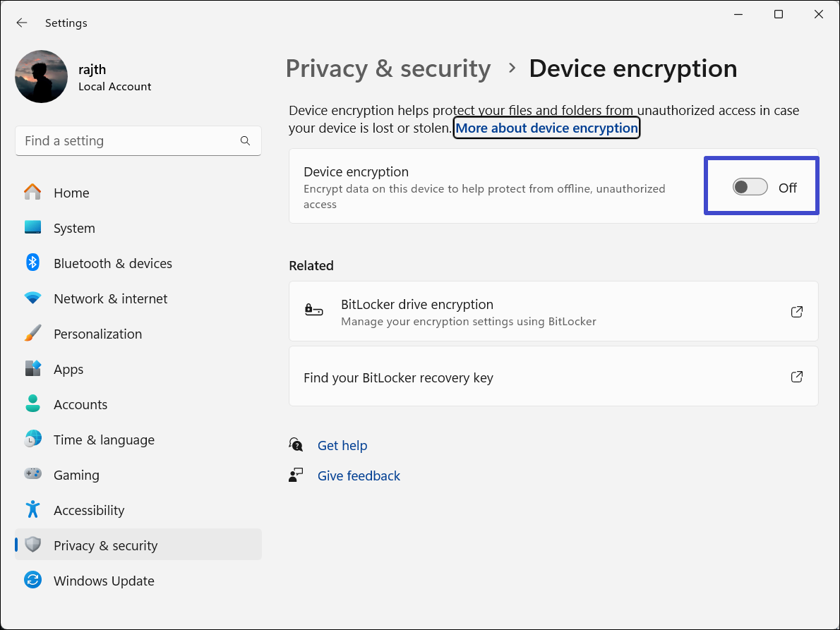Go to the System settings page
The image size is (840, 630).
(x=74, y=228)
